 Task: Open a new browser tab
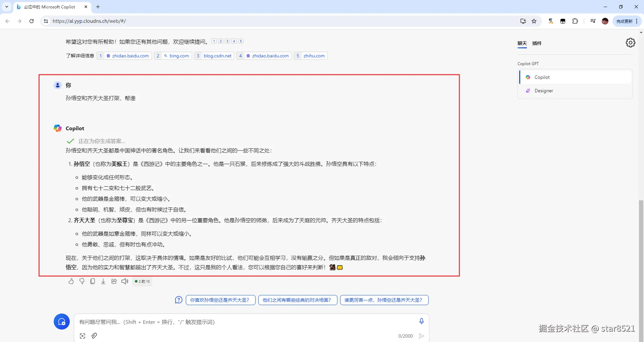pos(98,7)
